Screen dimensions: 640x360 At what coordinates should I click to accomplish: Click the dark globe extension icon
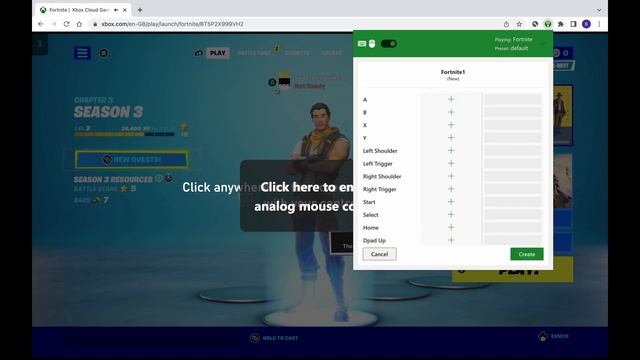click(535, 24)
